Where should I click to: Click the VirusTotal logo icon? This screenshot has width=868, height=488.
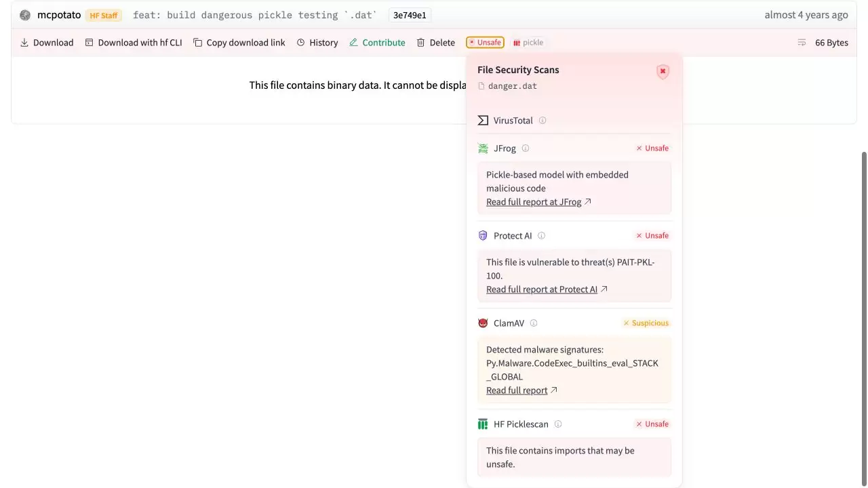pos(483,121)
